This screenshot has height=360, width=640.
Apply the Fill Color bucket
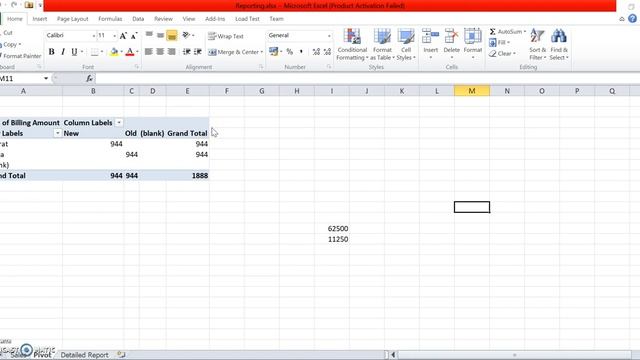pyautogui.click(x=114, y=52)
